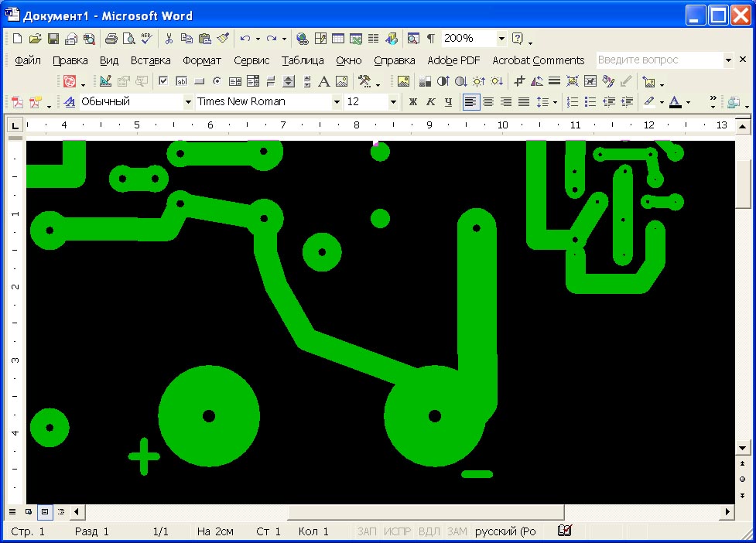Viewport: 756px width, 543px height.
Task: Insert Picture from file icon
Action: click(x=403, y=81)
